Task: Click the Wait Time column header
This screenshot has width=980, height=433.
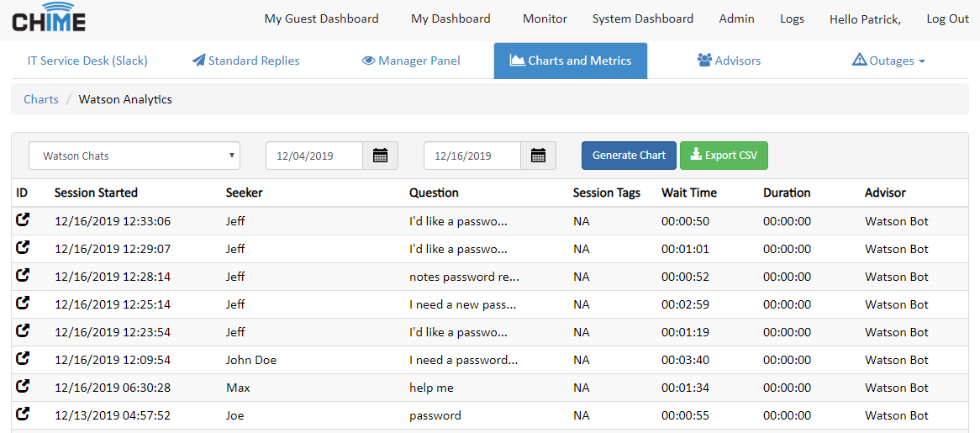Action: (x=689, y=193)
